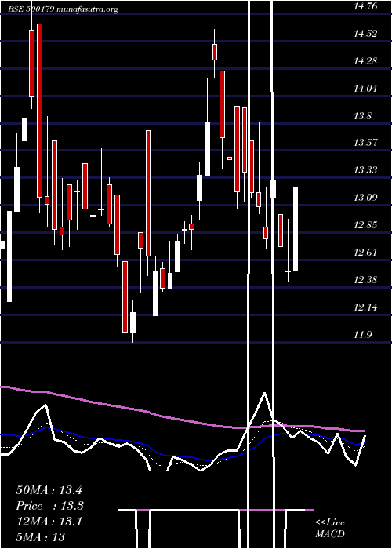Click the lowest red candlestick near 11.9

click(x=125, y=296)
